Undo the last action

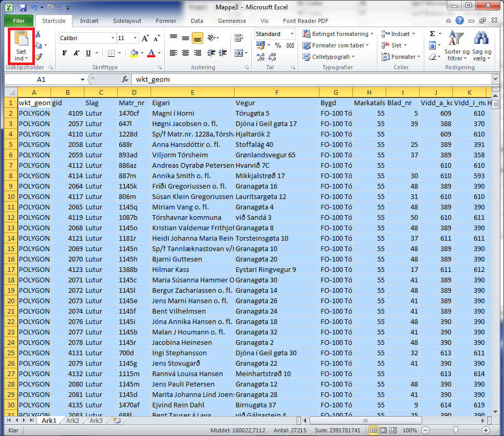coord(34,7)
